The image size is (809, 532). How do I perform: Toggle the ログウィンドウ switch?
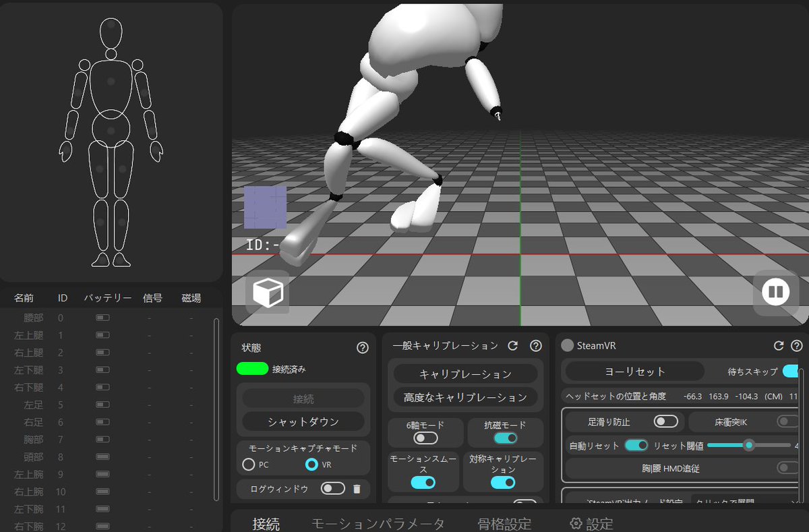click(333, 489)
